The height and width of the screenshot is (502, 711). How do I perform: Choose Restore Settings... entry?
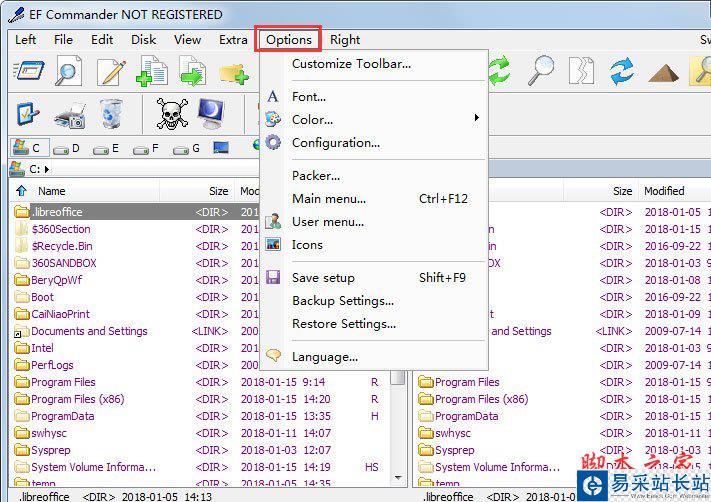pos(374,324)
